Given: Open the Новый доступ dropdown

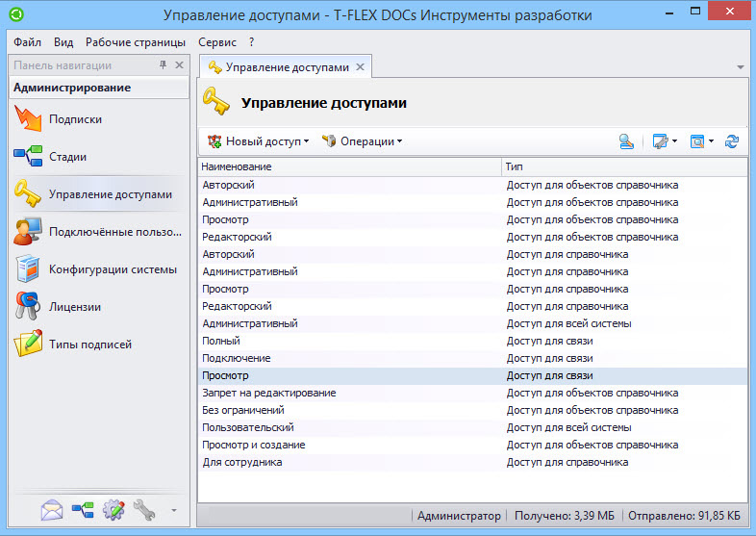Looking at the screenshot, I should click(x=258, y=141).
